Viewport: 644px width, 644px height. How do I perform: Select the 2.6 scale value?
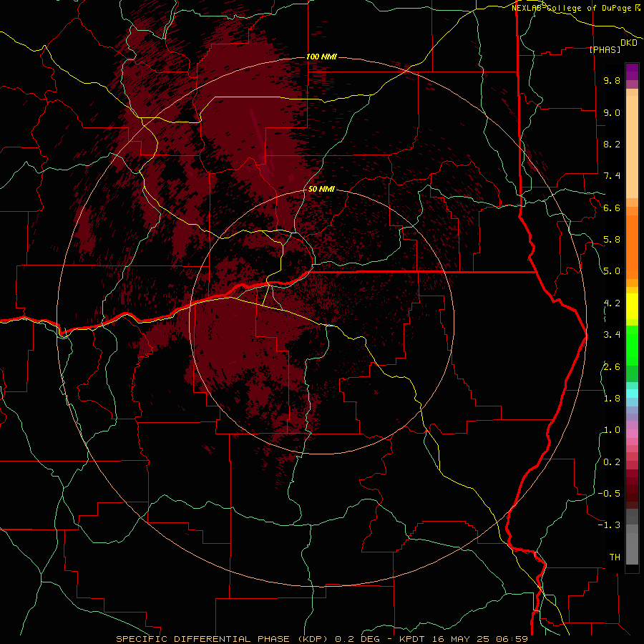click(x=612, y=367)
